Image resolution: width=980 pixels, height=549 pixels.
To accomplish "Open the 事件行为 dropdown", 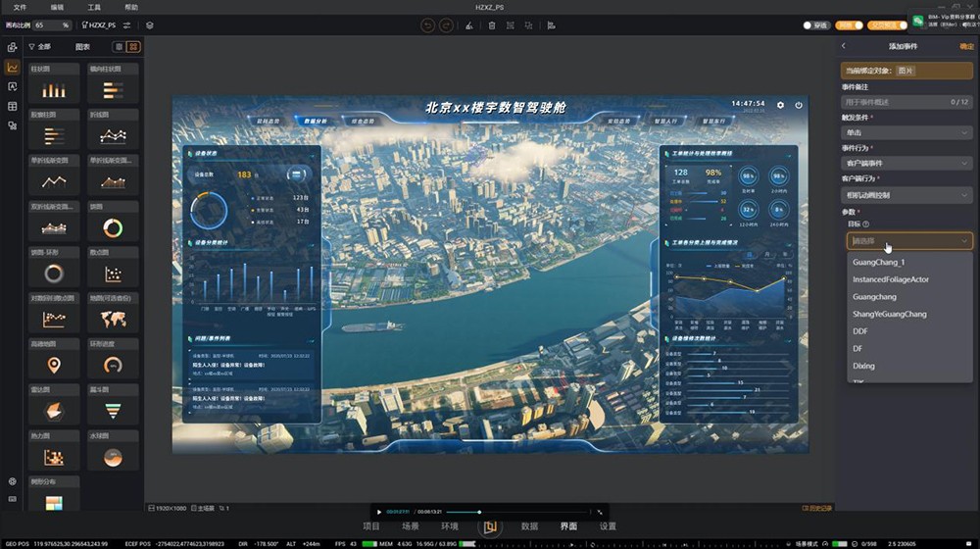I will (x=908, y=163).
